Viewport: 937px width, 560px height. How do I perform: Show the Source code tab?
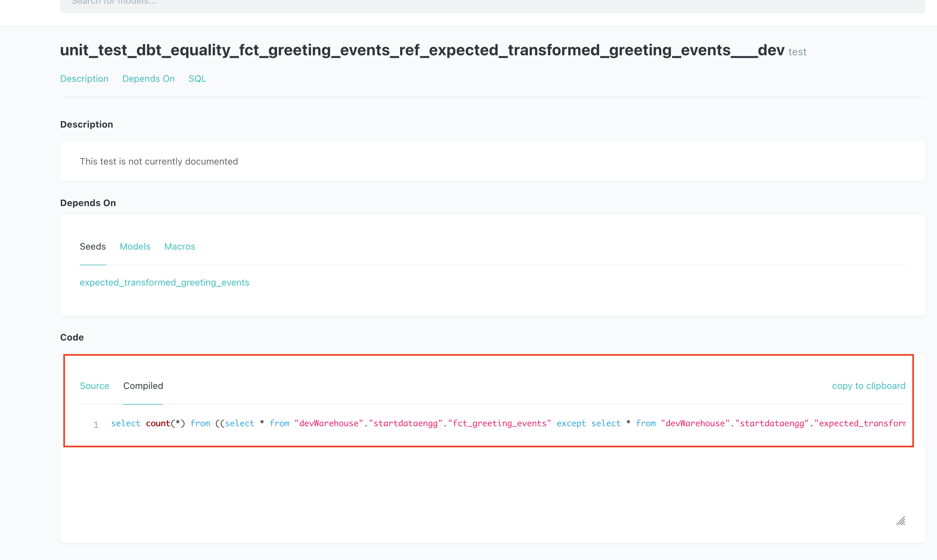coord(94,386)
